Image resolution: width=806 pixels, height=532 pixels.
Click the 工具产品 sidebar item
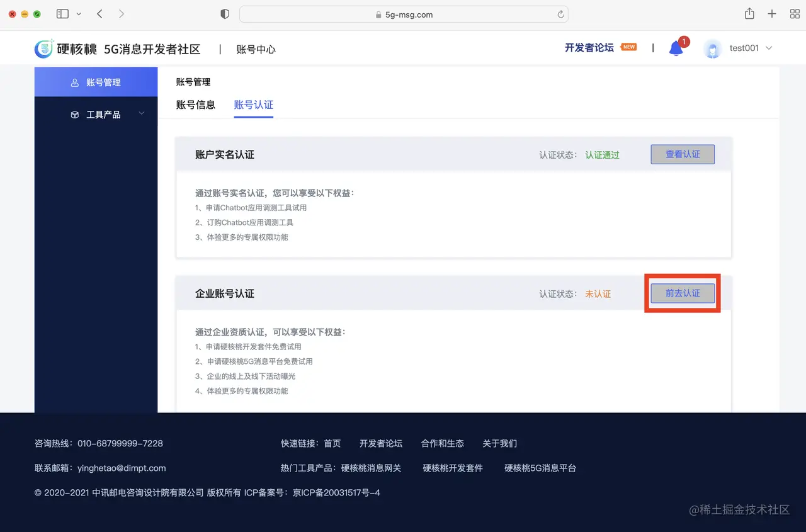96,115
